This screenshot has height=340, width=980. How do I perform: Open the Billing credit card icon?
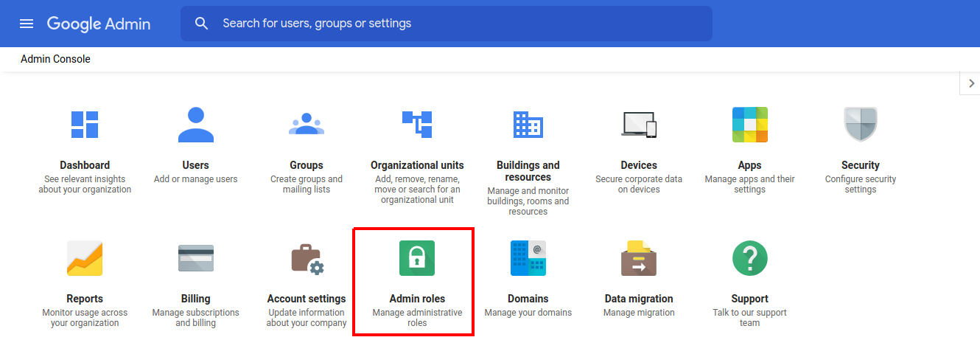coord(196,258)
